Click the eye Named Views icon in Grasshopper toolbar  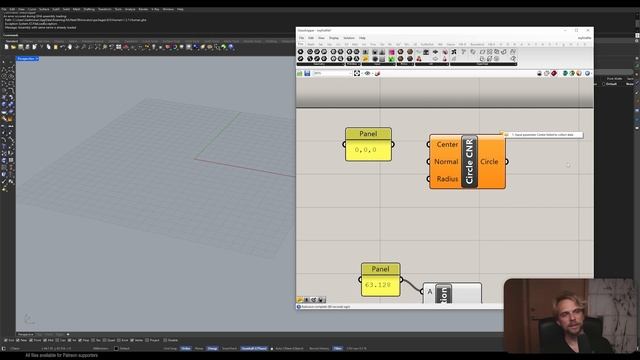click(367, 73)
